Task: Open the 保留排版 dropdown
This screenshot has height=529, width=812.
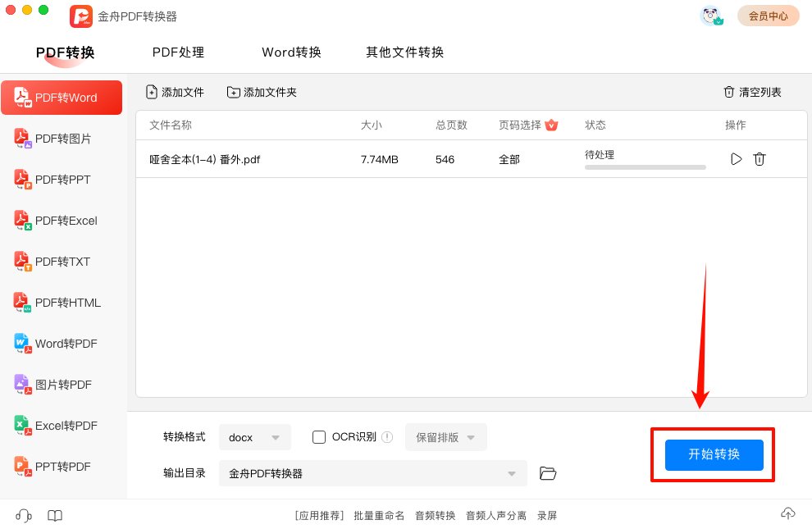Action: click(x=445, y=437)
